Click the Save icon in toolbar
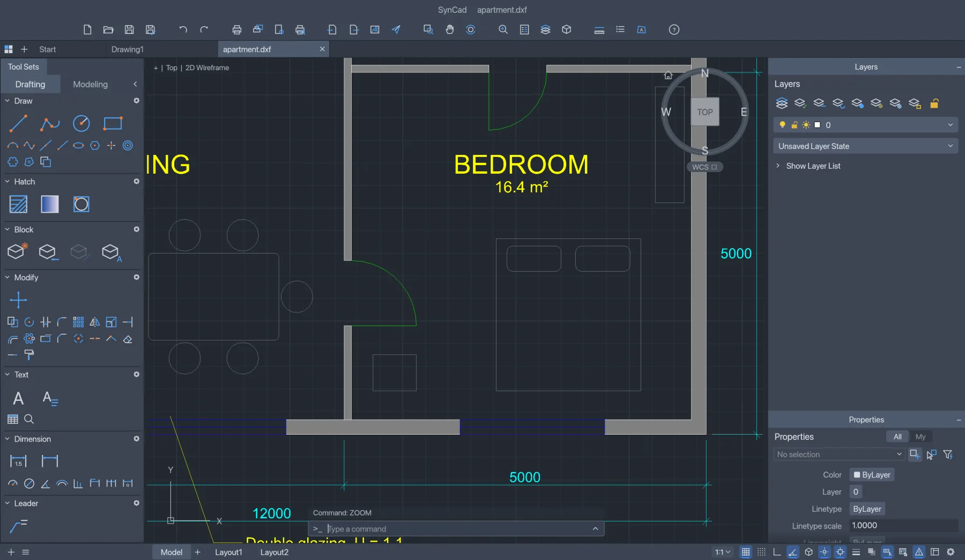Viewport: 965px width, 560px height. (x=129, y=29)
